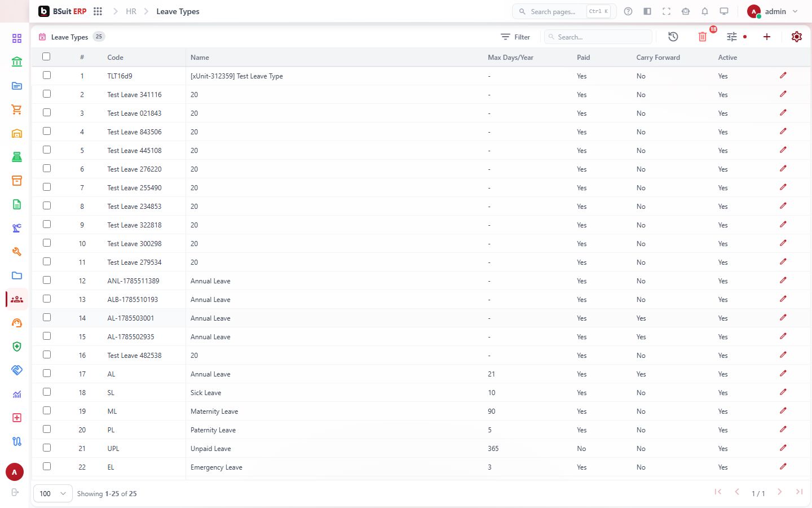Go to the HR breadcrumb
This screenshot has width=812, height=508.
pyautogui.click(x=131, y=11)
